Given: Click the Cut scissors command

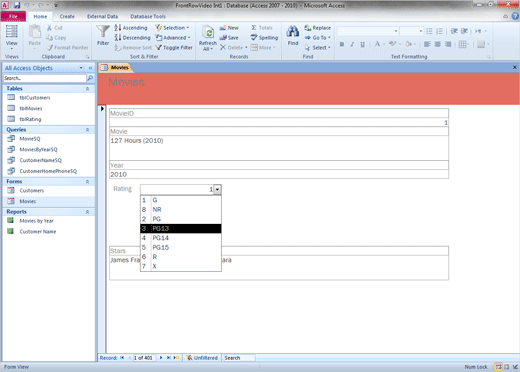Looking at the screenshot, I should [55, 28].
